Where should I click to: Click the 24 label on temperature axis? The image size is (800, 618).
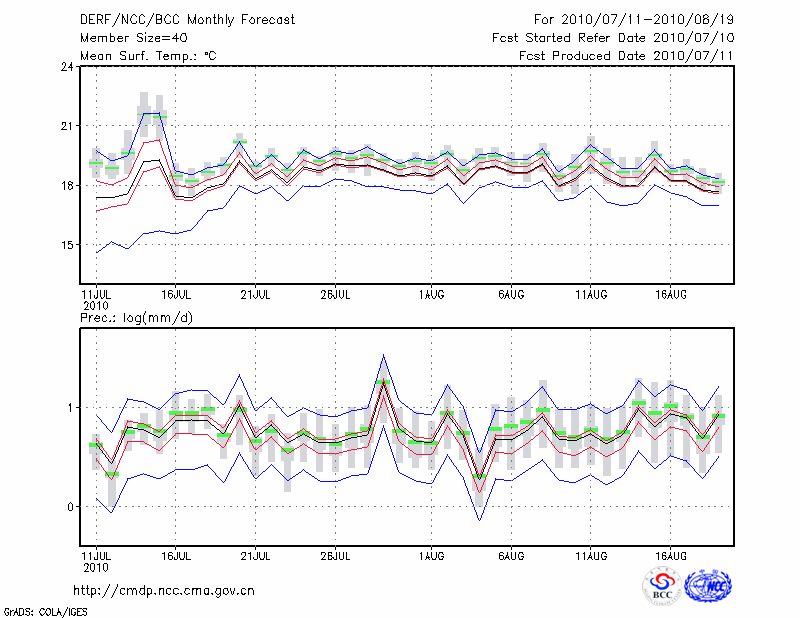click(66, 67)
